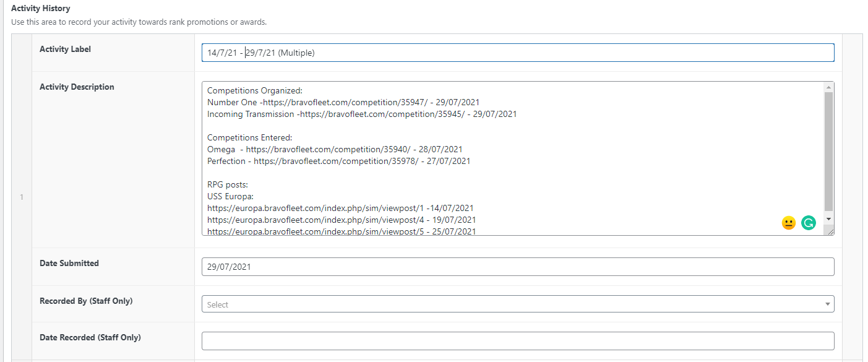Place cursor on Perfection competition line
Screen dimensions: 868x362
click(x=338, y=161)
